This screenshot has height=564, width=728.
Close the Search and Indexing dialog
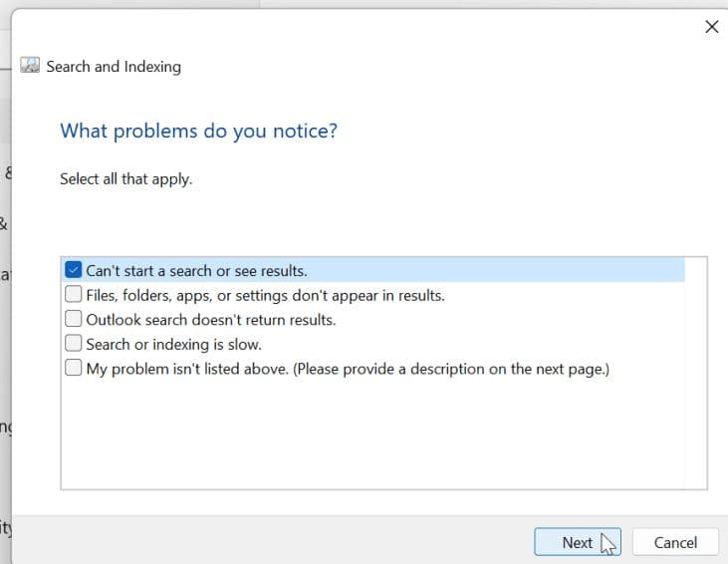711,27
